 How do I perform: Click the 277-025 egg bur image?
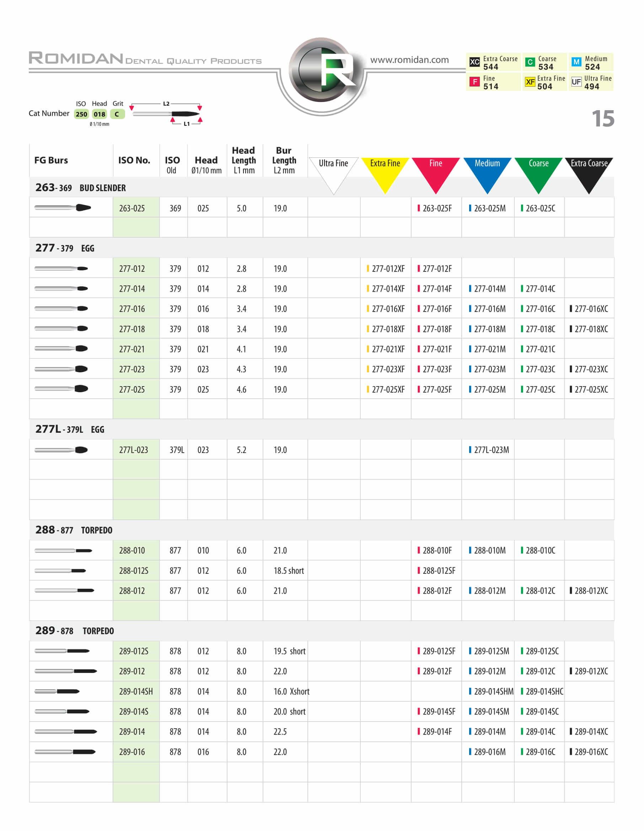(x=61, y=388)
